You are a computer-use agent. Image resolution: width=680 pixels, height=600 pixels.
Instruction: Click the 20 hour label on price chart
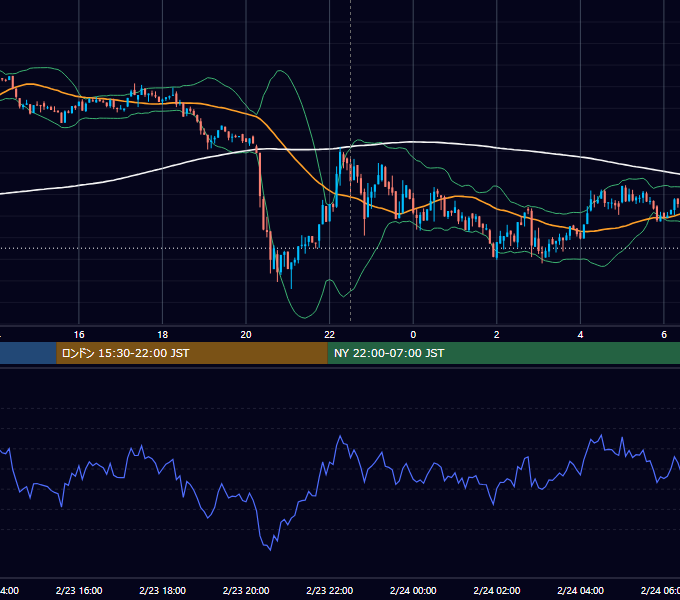point(246,335)
